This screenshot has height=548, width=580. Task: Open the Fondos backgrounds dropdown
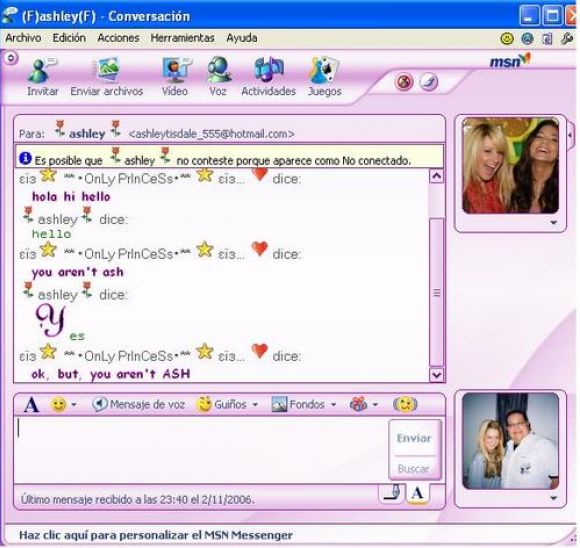(x=334, y=405)
